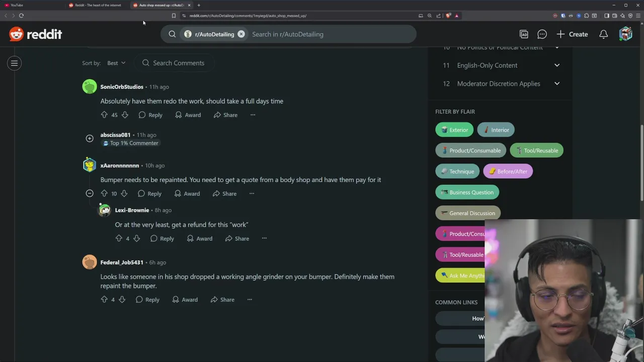Share xAaronnnnnnn's comment
The image size is (644, 362).
point(224,194)
